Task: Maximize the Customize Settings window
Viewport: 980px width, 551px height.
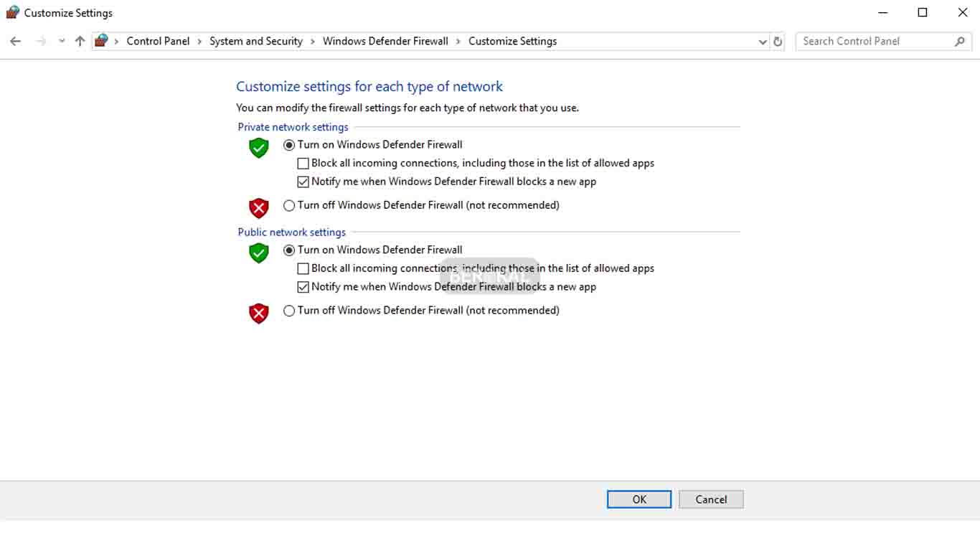Action: 923,12
